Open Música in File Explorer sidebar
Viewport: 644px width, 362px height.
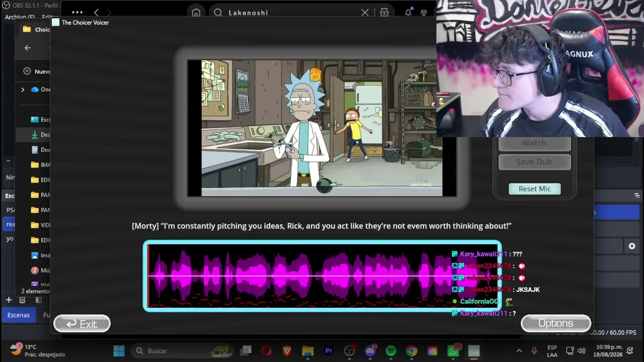pos(40,270)
